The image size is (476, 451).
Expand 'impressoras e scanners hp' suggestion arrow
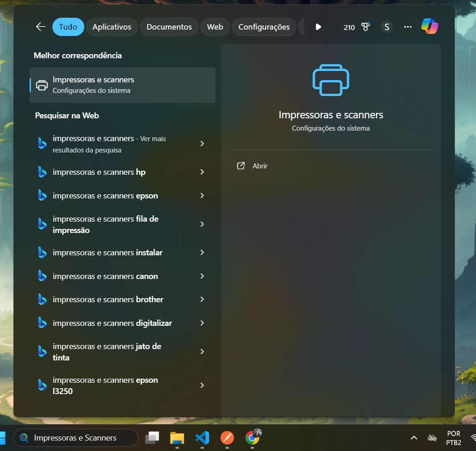pyautogui.click(x=202, y=172)
